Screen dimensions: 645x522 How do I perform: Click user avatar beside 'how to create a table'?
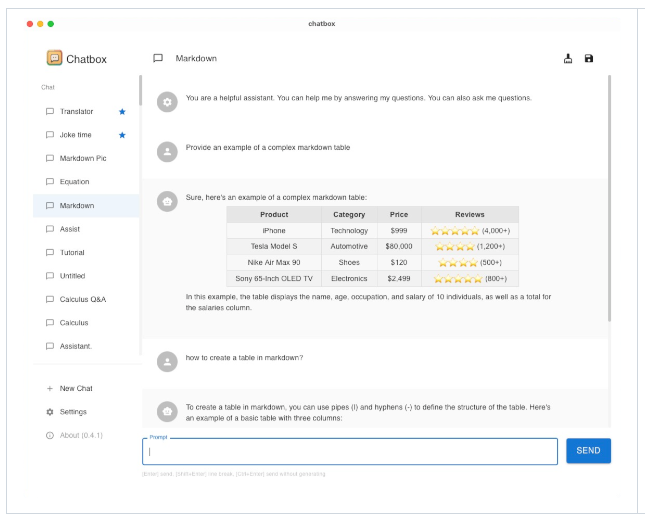pyautogui.click(x=167, y=362)
